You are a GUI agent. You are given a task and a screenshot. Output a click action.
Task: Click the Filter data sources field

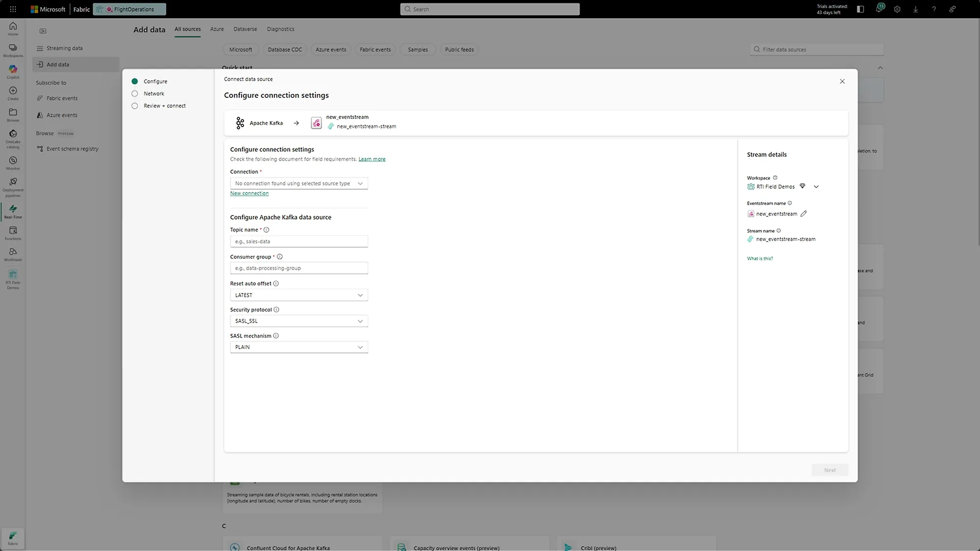817,49
